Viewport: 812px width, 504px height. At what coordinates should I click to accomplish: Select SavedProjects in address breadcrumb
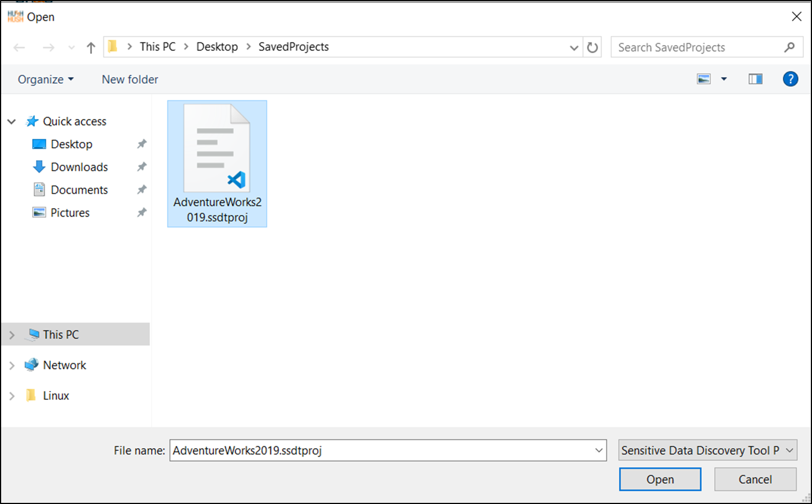pyautogui.click(x=294, y=47)
